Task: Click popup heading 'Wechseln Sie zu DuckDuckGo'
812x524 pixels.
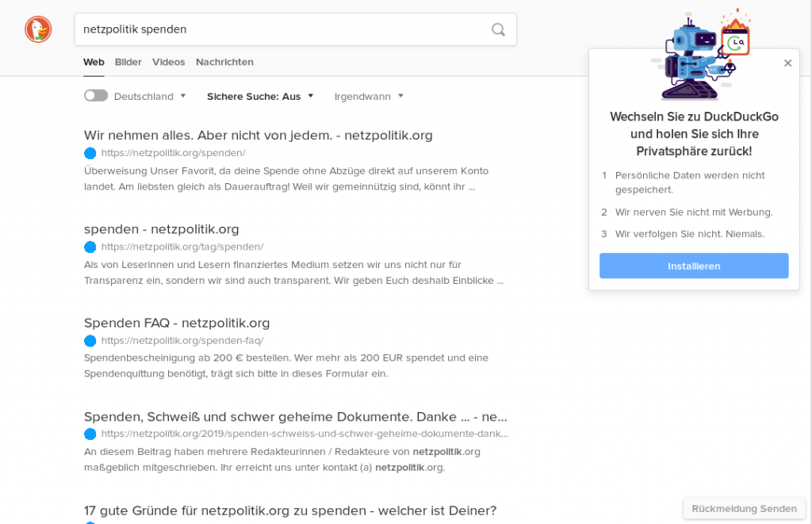Action: click(x=694, y=134)
